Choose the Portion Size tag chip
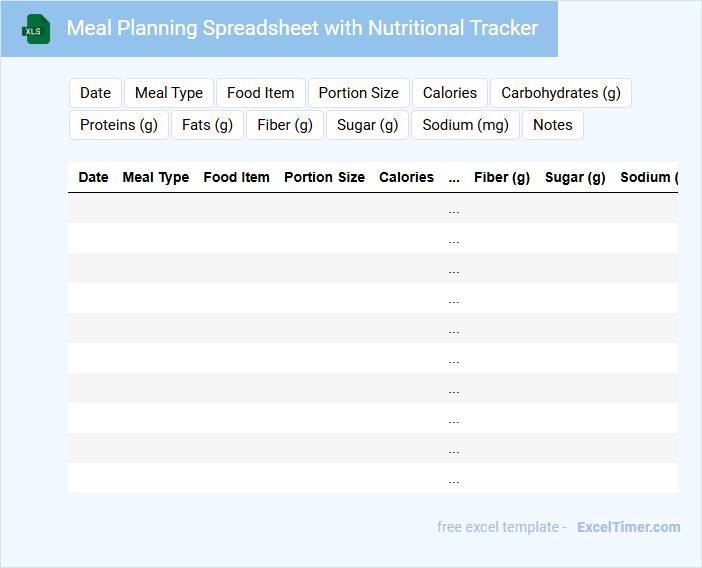 coord(358,93)
